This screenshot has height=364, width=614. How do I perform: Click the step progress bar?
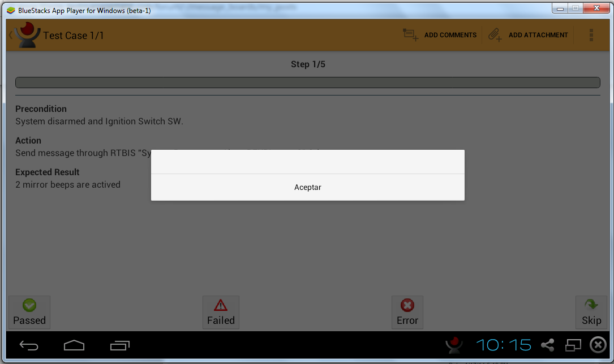pyautogui.click(x=307, y=83)
